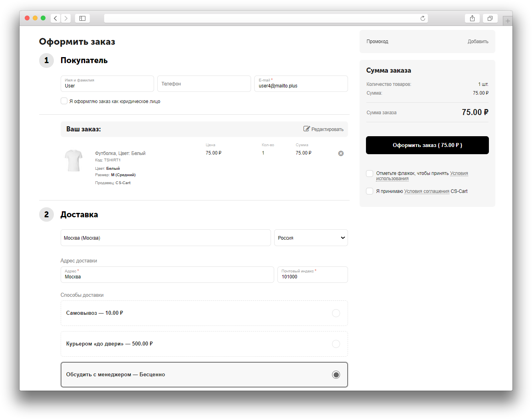
Task: Show all tabs overview icon
Action: (x=490, y=18)
